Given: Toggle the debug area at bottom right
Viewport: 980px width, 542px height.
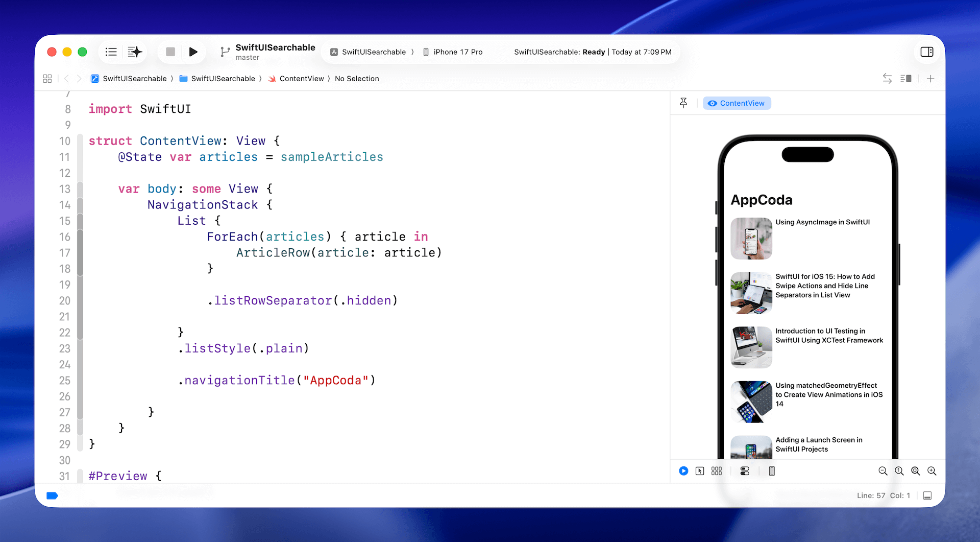Looking at the screenshot, I should [x=927, y=496].
